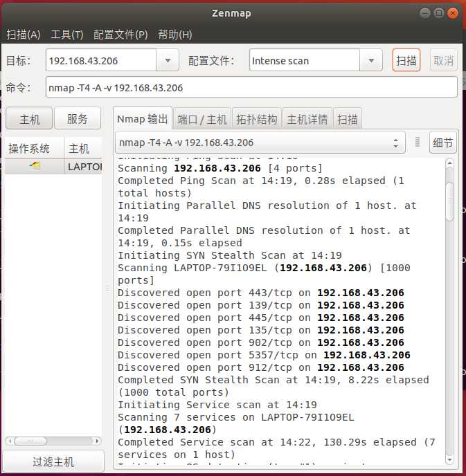466x476 pixels.
Task: Click the output line 'Discovered open port 902/tcp'
Action: (x=261, y=342)
